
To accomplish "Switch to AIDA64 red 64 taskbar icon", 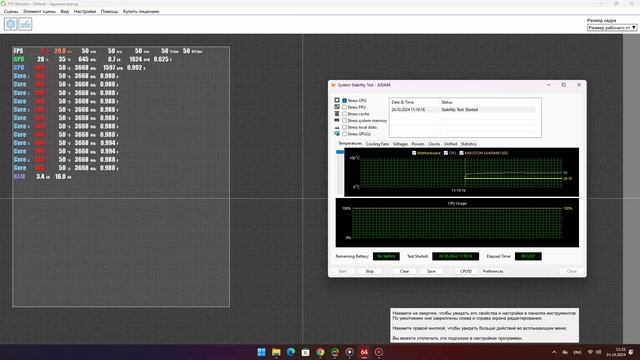I will click(364, 352).
